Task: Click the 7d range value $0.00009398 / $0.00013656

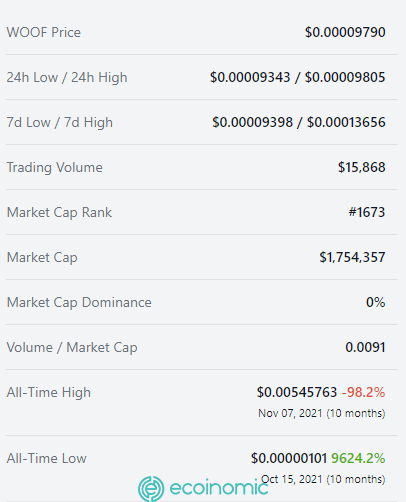Action: click(299, 122)
